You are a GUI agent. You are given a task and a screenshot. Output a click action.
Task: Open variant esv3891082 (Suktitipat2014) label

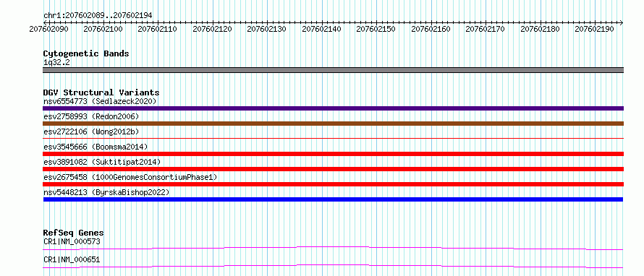[x=102, y=162]
